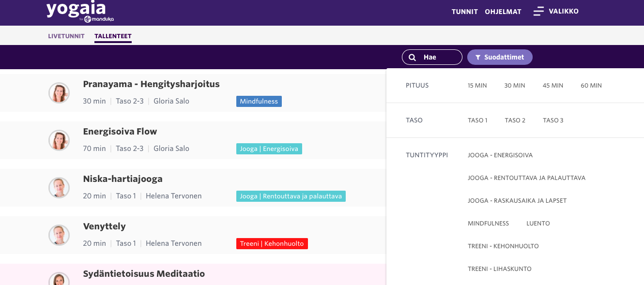Toggle the Suodattimet filters button
This screenshot has height=285, width=644.
(x=500, y=57)
